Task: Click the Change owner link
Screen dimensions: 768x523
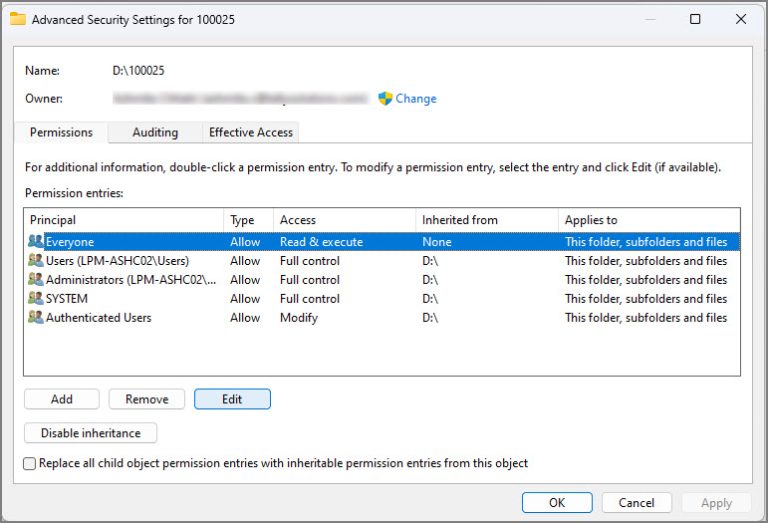Action: point(416,99)
